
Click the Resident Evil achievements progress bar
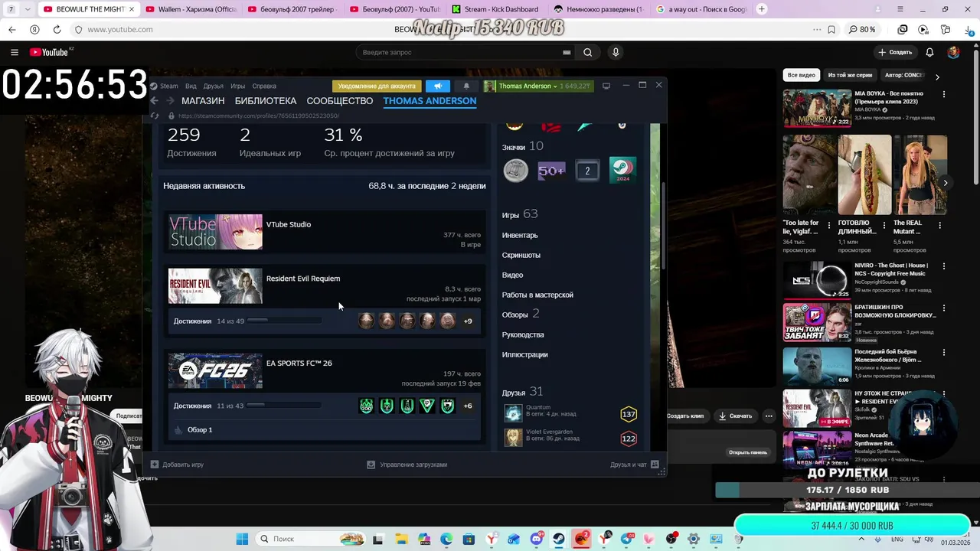[x=284, y=321]
